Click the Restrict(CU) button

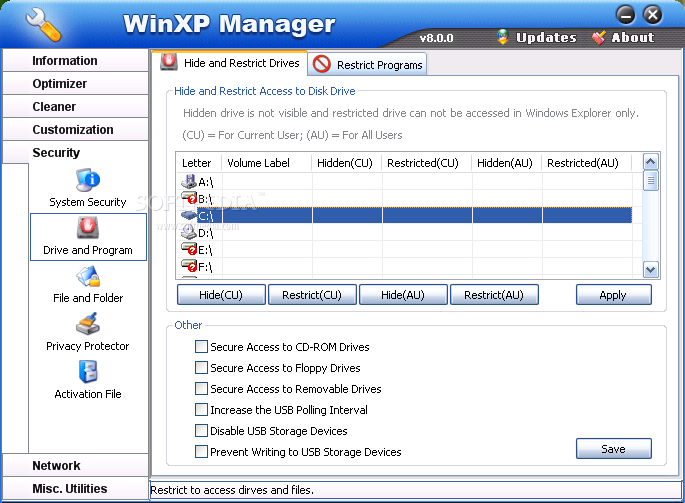coord(312,295)
